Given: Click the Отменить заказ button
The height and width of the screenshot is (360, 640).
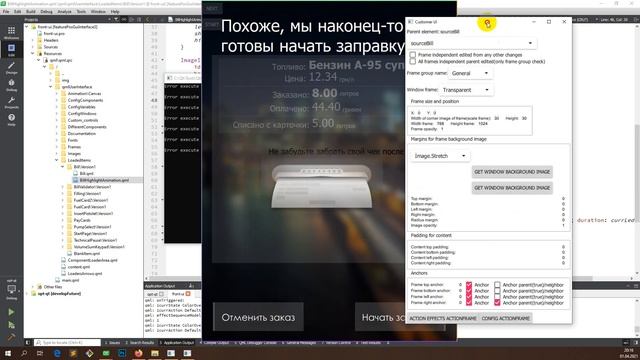Looking at the screenshot, I should (x=258, y=317).
